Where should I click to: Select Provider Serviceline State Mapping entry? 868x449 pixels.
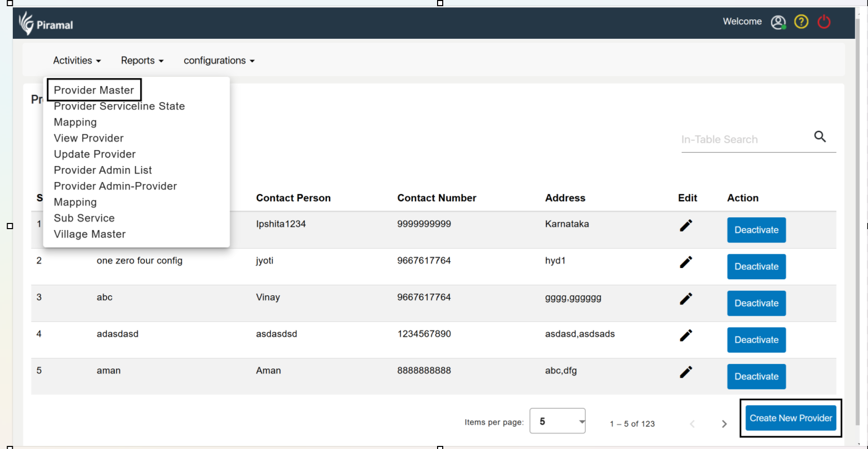point(119,114)
